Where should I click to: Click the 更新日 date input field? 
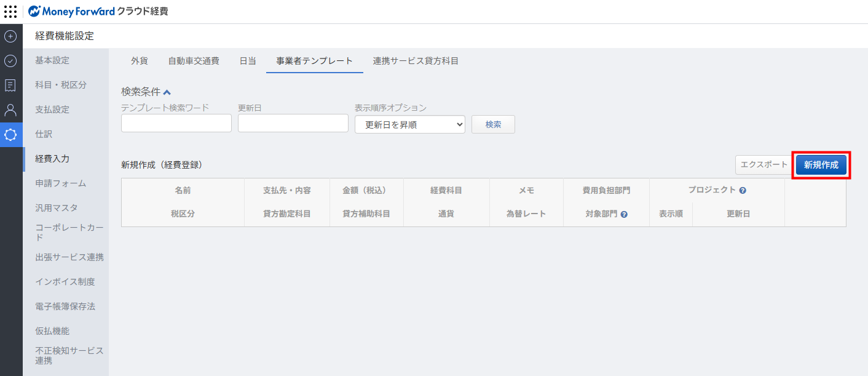[293, 124]
